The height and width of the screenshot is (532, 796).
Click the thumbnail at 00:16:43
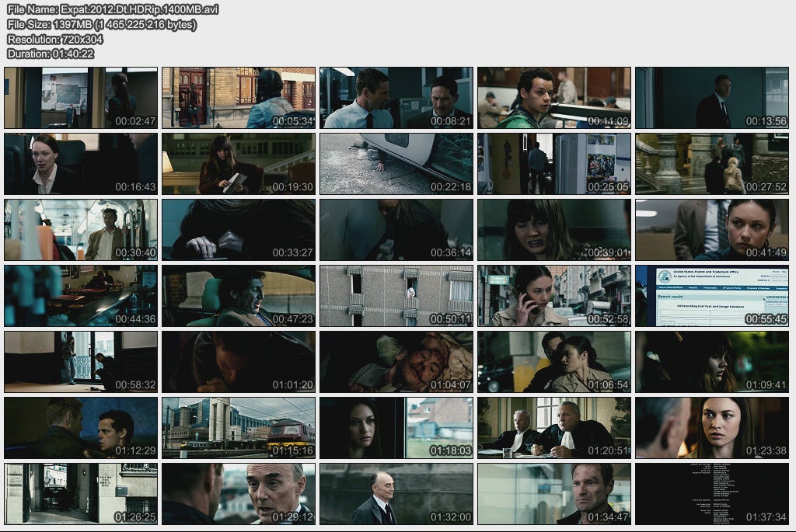tap(81, 164)
